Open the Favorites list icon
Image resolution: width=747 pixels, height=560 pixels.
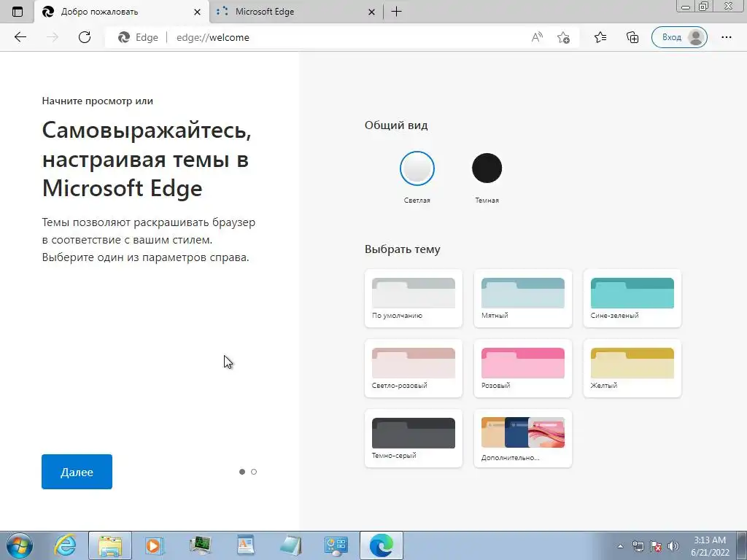coord(600,37)
